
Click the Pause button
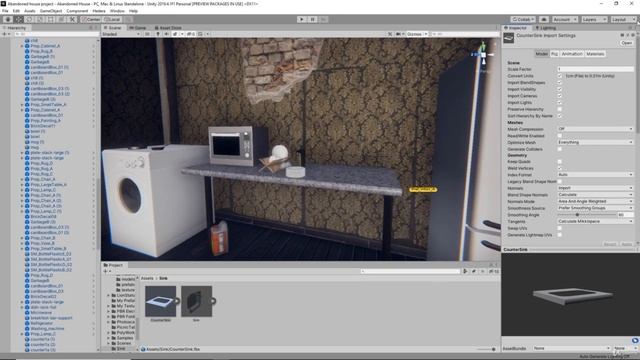pyautogui.click(x=313, y=19)
